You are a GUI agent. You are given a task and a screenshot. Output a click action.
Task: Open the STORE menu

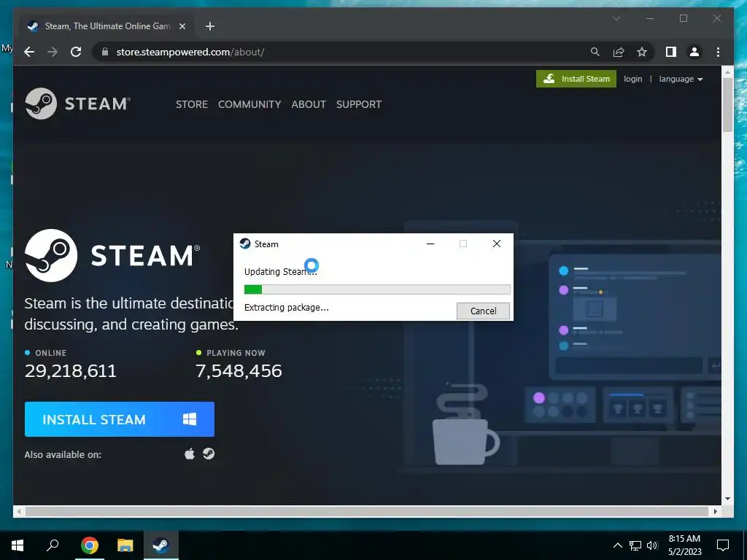pyautogui.click(x=192, y=104)
